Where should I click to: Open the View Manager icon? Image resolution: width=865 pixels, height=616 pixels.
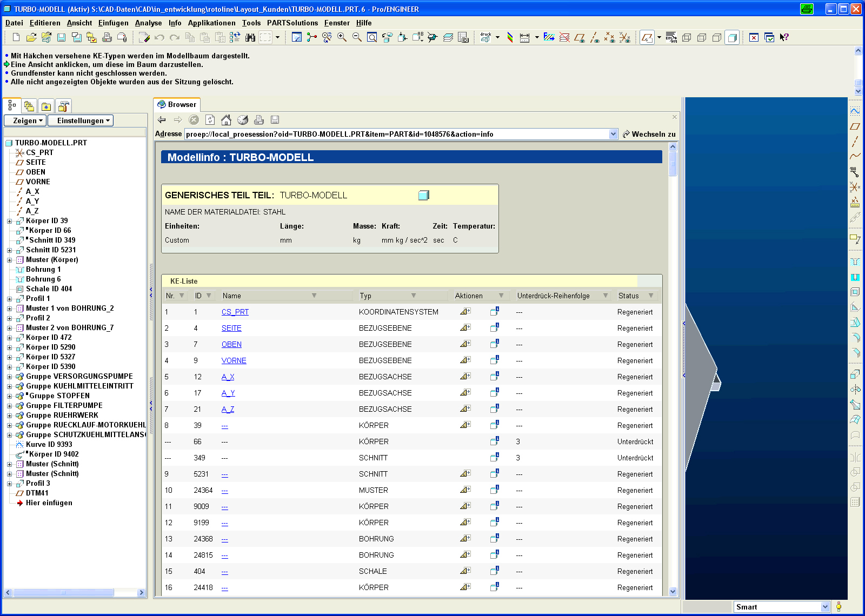point(463,37)
